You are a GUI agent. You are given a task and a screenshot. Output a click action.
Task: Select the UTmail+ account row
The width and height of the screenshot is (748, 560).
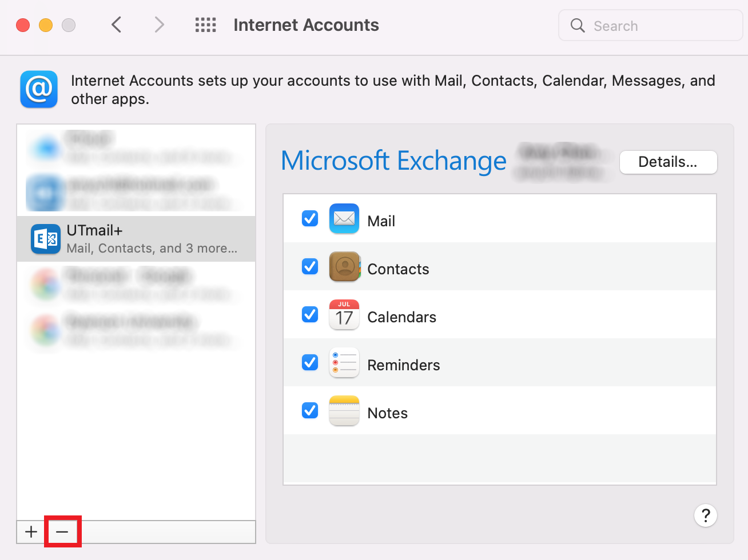(x=136, y=239)
